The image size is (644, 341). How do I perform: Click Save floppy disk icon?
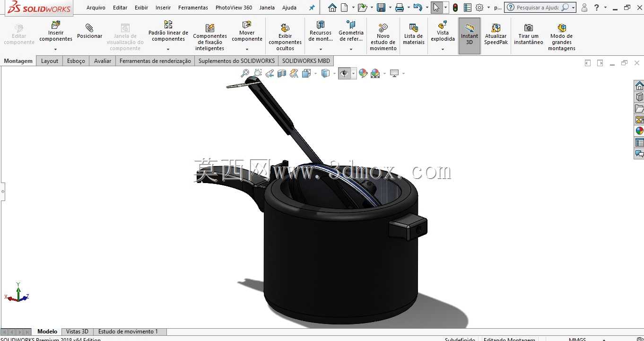(381, 8)
